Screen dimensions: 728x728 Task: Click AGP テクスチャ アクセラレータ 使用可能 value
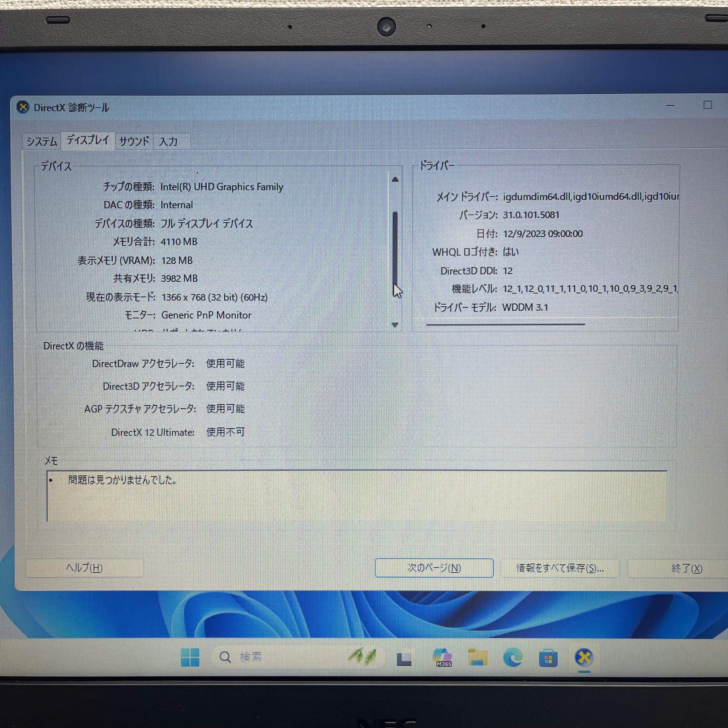pyautogui.click(x=225, y=409)
